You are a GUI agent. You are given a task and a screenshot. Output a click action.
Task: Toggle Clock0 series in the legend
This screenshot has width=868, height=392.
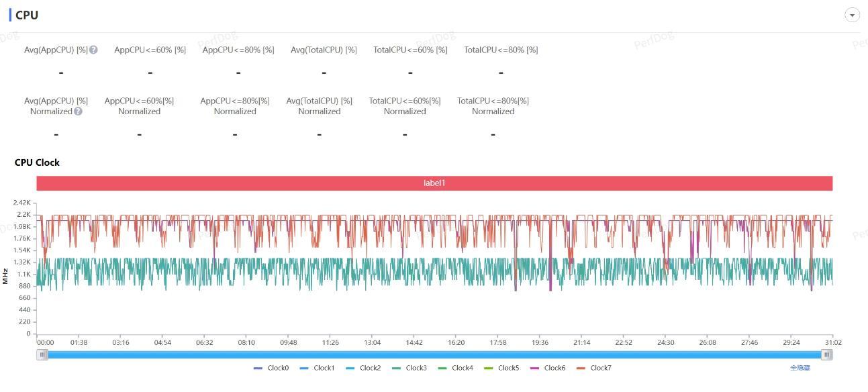click(271, 368)
